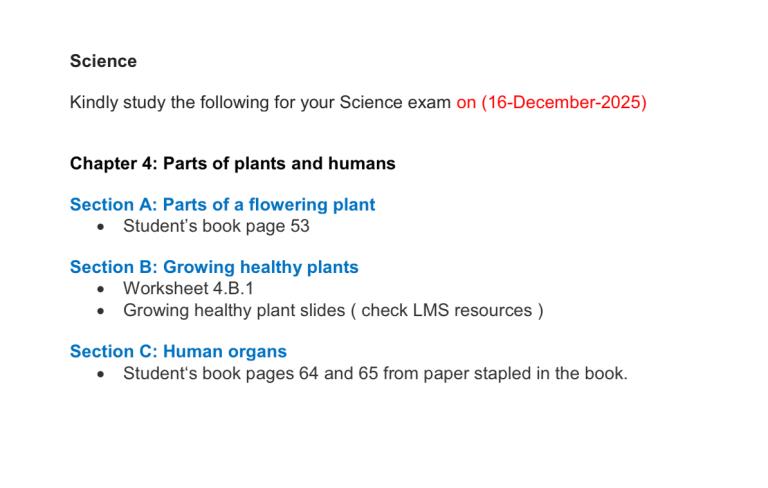The image size is (768, 488).
Task: Click the bold "Science" title
Action: click(103, 61)
